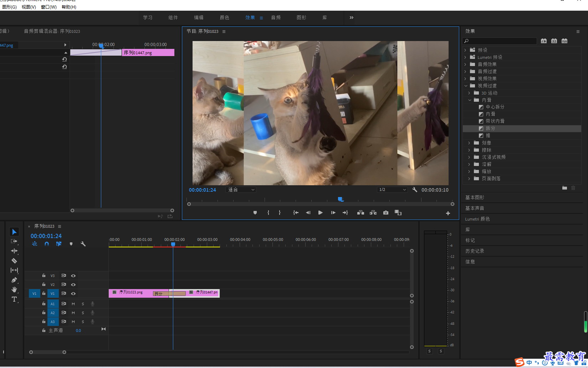
Task: Select the Ripple Edit tool
Action: point(14,251)
